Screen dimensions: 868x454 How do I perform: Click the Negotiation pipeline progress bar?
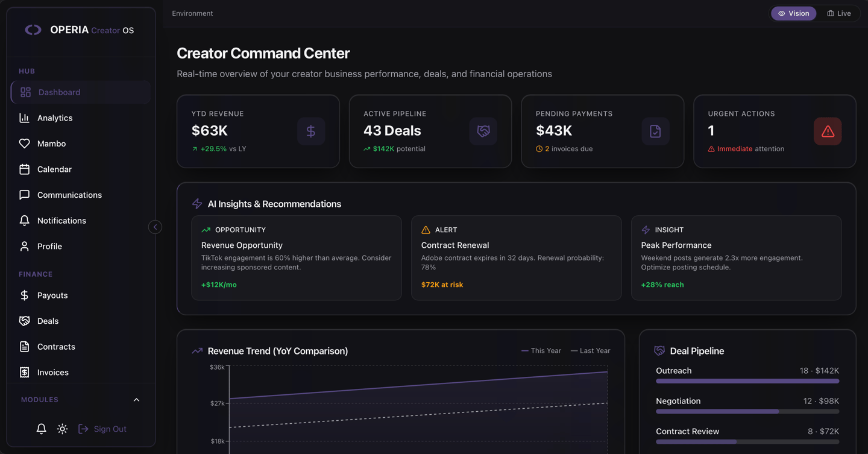click(747, 411)
